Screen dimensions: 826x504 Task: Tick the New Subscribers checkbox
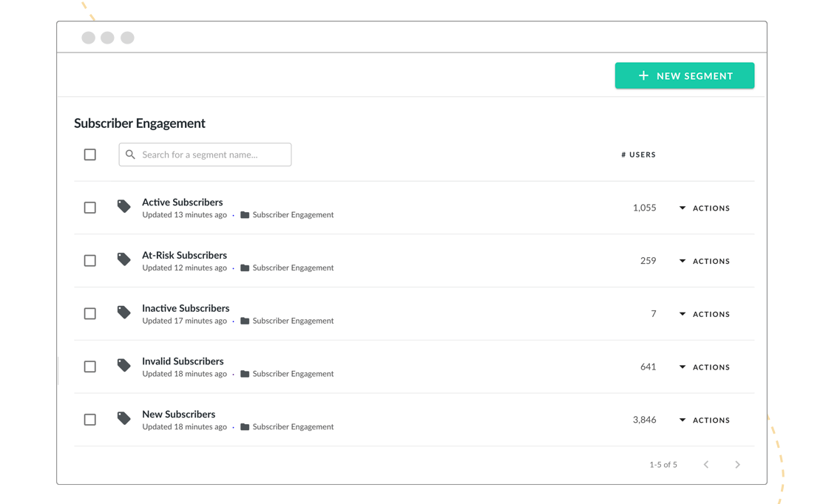click(x=90, y=420)
